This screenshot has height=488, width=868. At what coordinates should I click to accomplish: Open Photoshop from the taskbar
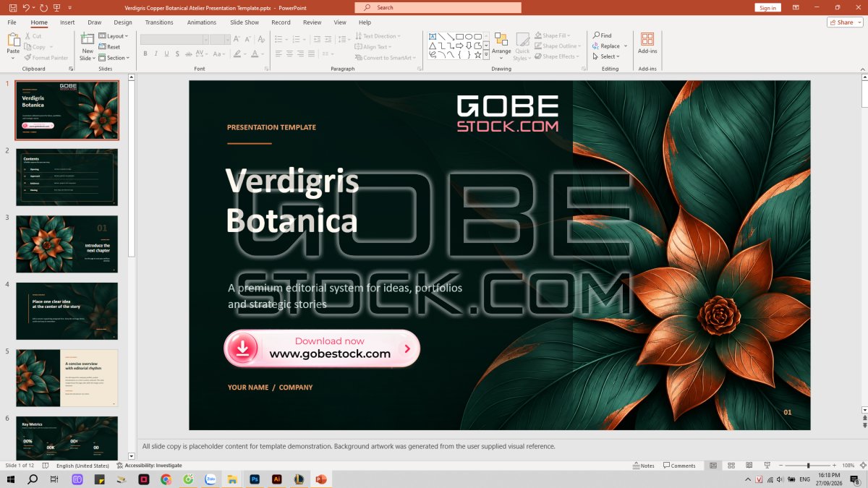click(255, 479)
